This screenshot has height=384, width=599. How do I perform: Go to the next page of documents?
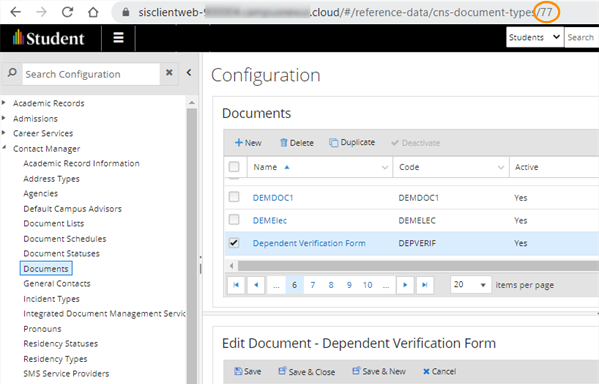point(405,285)
